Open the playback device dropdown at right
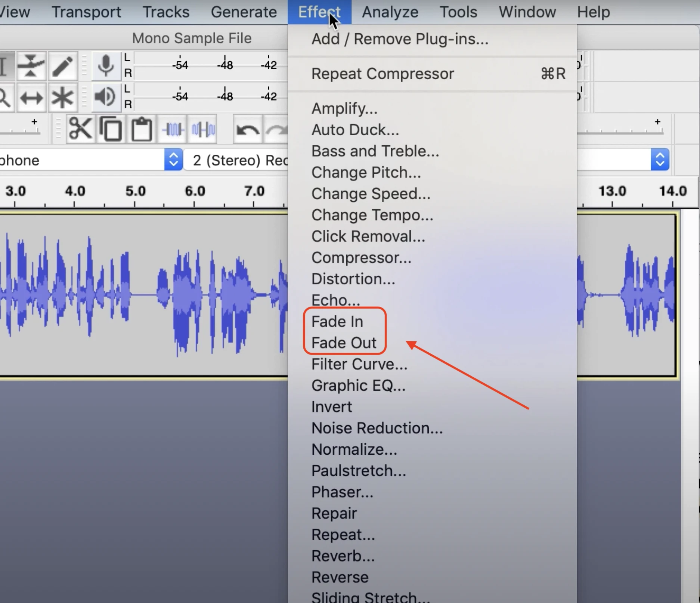This screenshot has width=700, height=603. coord(660,160)
